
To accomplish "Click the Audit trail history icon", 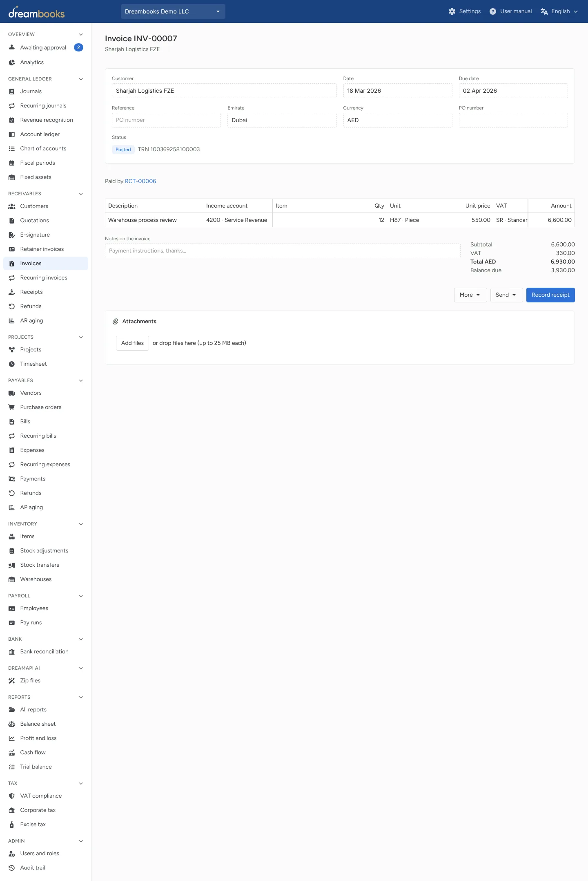I will click(x=12, y=868).
